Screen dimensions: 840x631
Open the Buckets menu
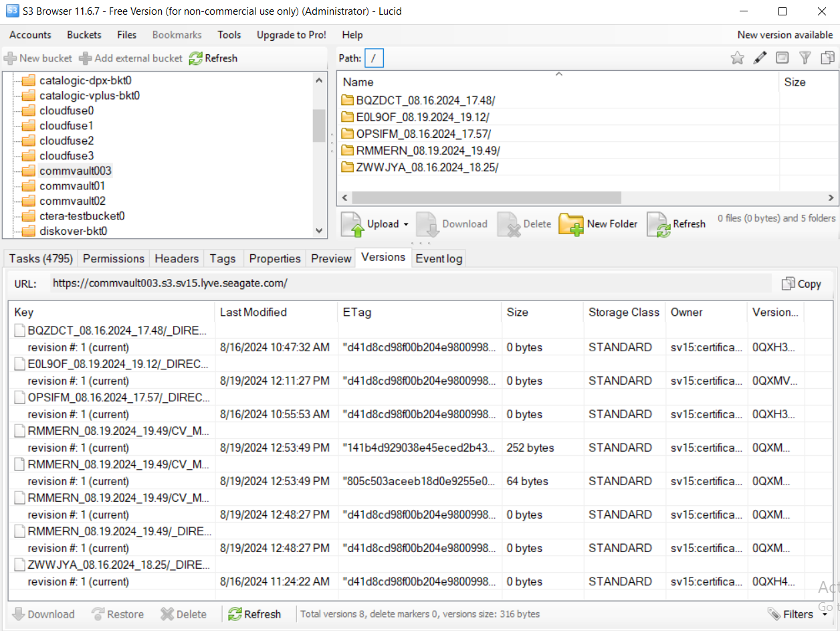pyautogui.click(x=84, y=35)
